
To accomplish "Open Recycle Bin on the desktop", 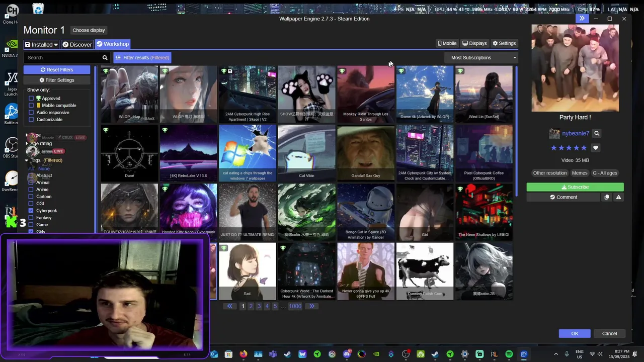I will pyautogui.click(x=38, y=9).
